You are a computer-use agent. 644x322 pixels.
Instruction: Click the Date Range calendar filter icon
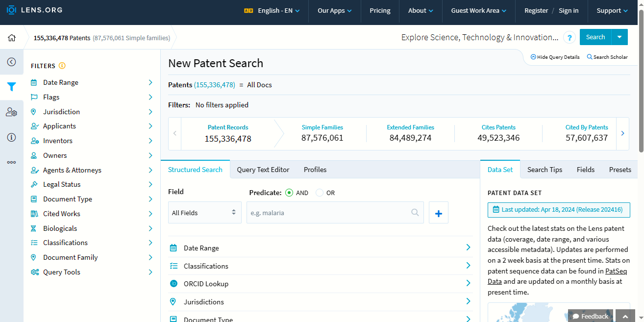(x=34, y=82)
